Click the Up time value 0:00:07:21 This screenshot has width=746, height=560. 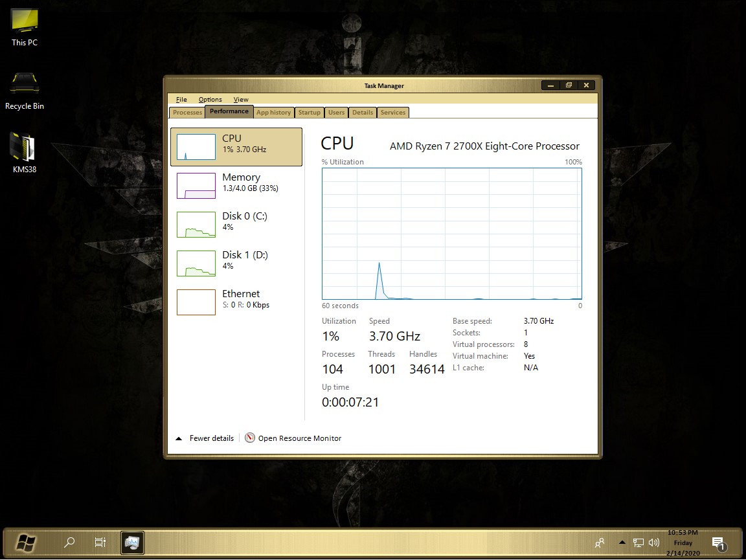pyautogui.click(x=350, y=402)
